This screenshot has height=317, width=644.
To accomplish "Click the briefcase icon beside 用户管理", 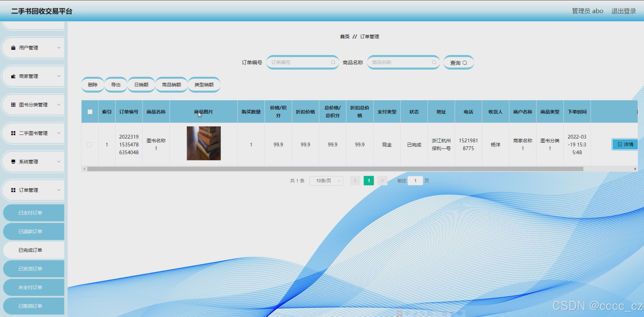I will 13,48.
